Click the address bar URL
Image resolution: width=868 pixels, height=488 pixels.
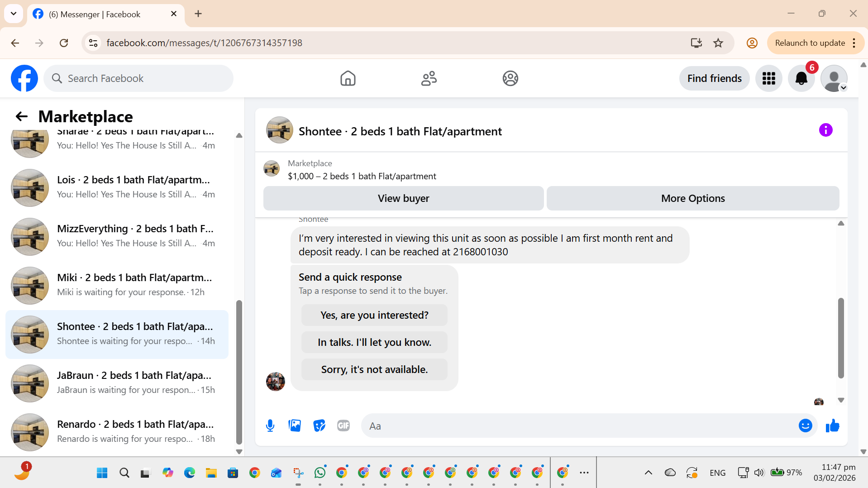coord(204,43)
